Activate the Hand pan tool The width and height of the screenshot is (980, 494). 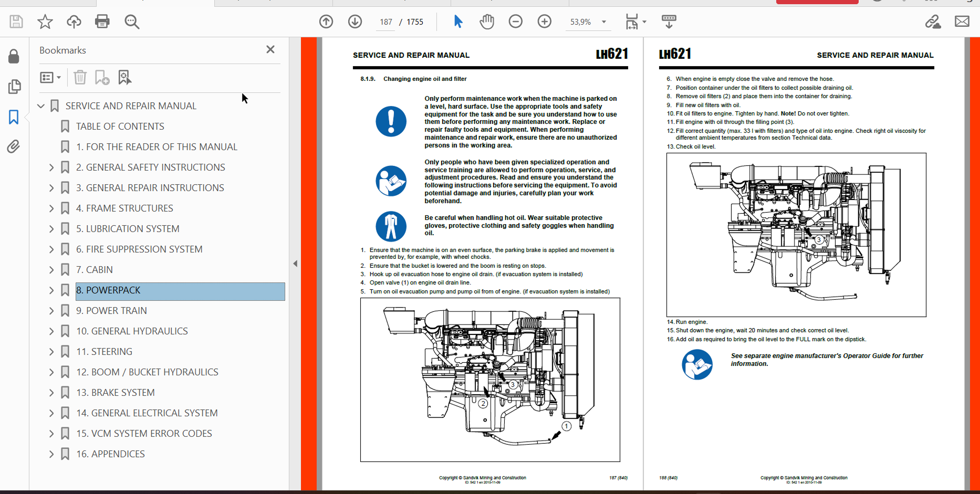pos(487,22)
